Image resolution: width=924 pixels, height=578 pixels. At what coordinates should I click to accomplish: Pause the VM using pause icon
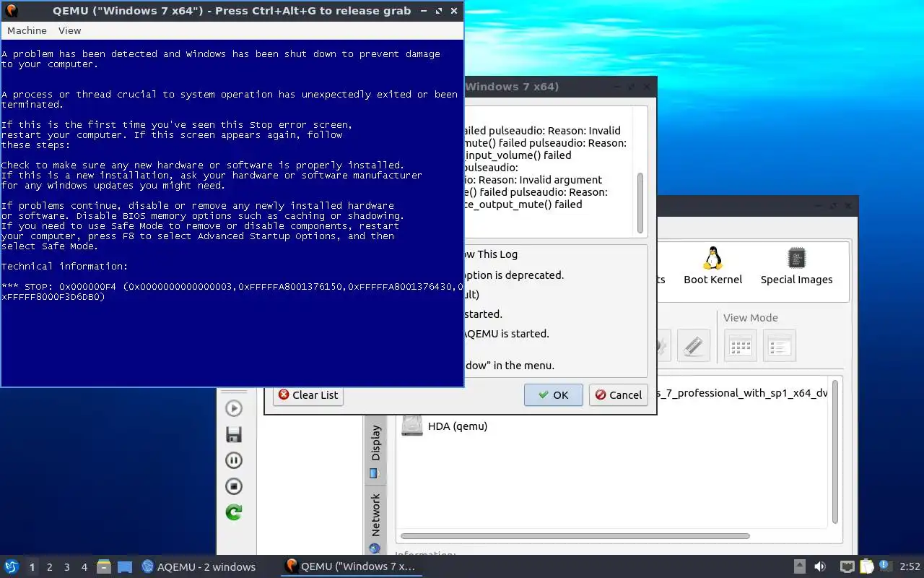234,460
